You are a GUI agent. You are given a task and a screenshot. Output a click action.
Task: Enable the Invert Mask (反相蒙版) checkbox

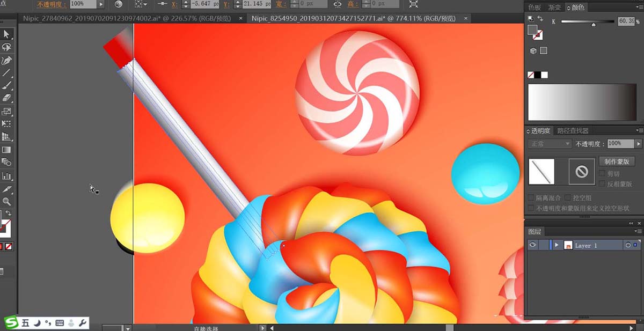click(602, 184)
